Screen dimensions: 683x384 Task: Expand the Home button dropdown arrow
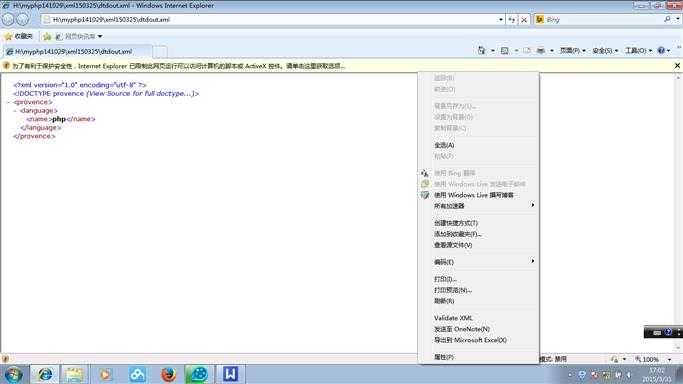point(493,51)
